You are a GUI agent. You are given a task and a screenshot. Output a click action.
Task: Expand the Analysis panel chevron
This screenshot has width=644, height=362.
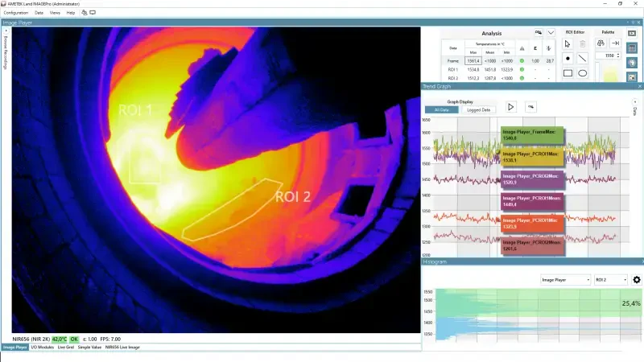tap(551, 32)
